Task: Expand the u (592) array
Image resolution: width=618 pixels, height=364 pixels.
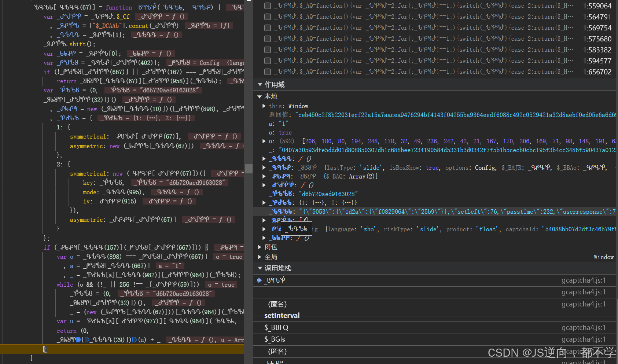Action: (x=264, y=141)
